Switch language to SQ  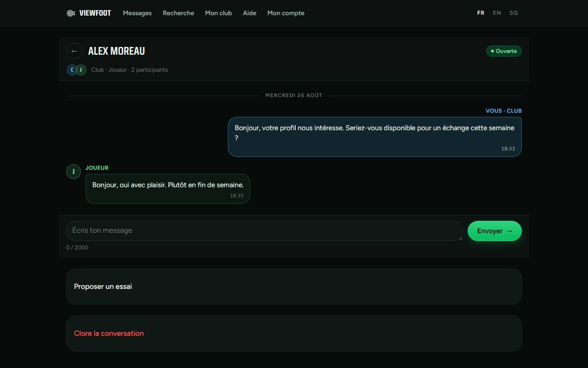(x=514, y=13)
